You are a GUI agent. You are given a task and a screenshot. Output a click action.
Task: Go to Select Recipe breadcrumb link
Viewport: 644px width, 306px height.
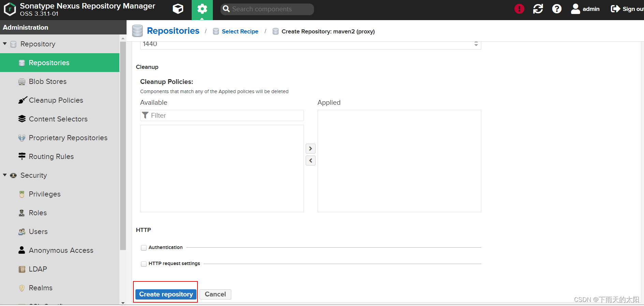pos(240,31)
